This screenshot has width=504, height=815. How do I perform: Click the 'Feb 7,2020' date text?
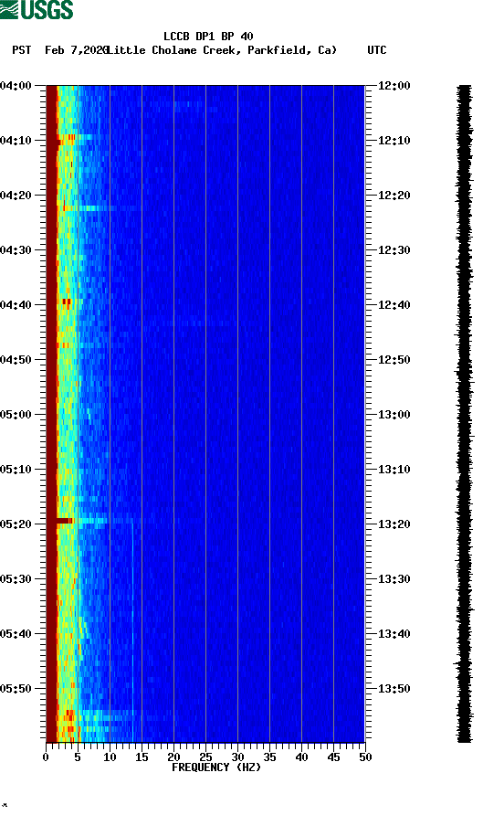point(76,50)
